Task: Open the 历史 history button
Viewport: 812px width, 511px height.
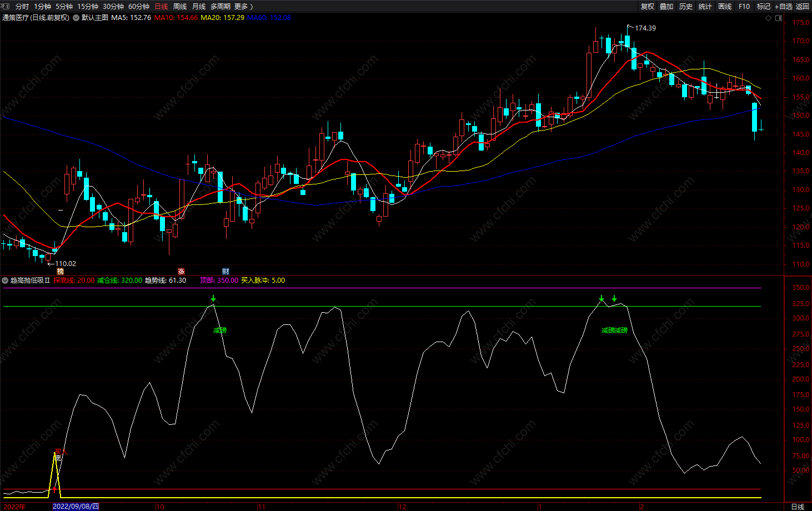Action: point(686,7)
